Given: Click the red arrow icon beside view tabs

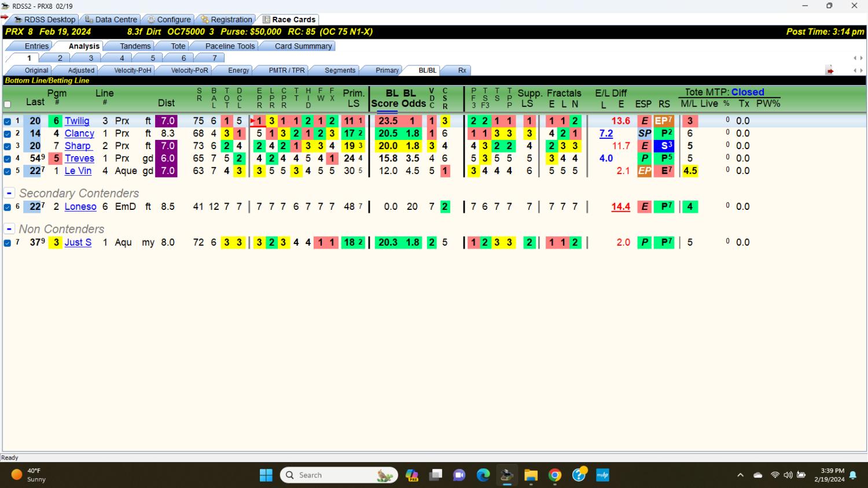Looking at the screenshot, I should (830, 71).
